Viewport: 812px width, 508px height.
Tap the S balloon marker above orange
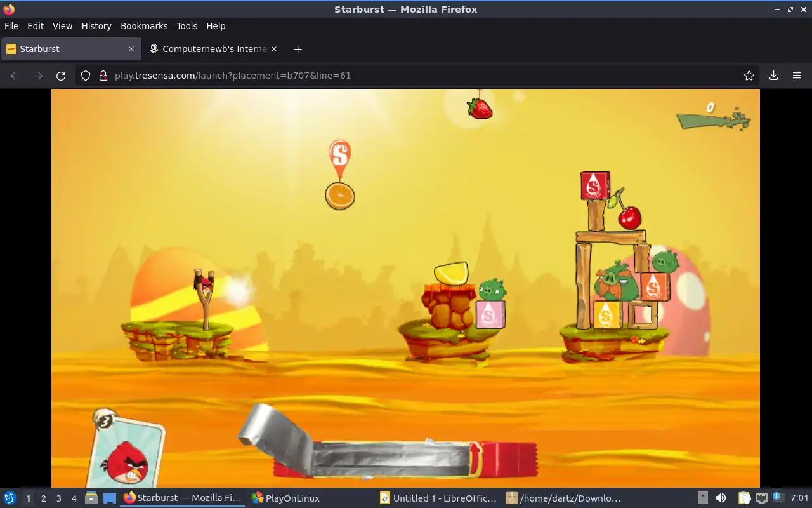340,157
